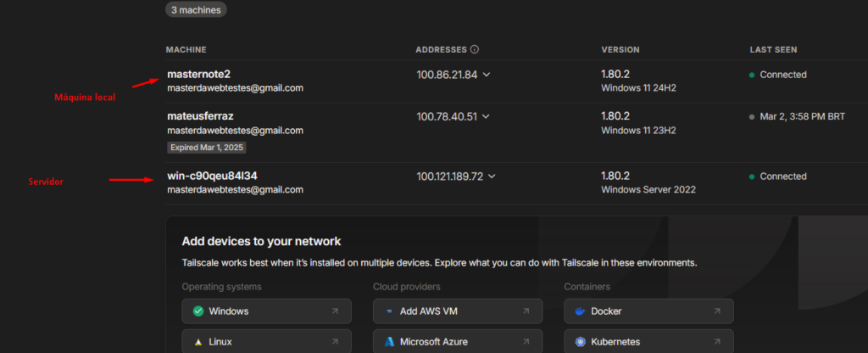Image resolution: width=868 pixels, height=353 pixels.
Task: Open the win-c90qeu84l34 machine
Action: [x=213, y=176]
